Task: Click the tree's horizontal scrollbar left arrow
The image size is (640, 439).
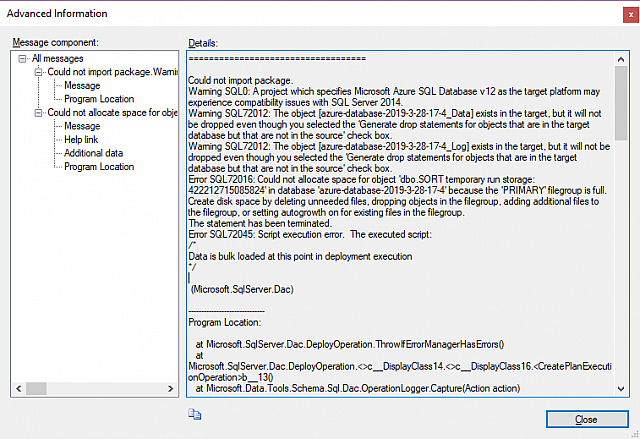Action: (20, 390)
